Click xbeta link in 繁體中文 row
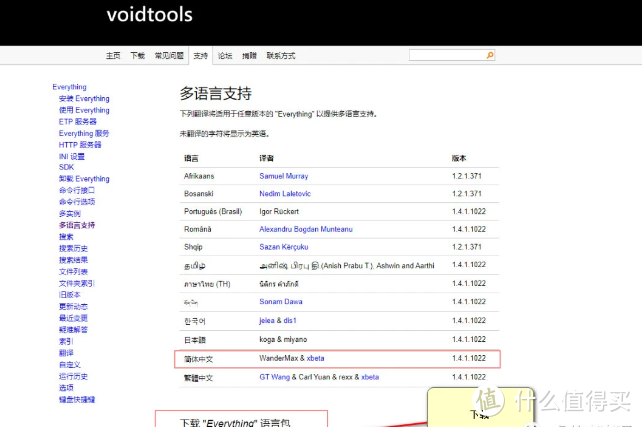This screenshot has height=427, width=642. tap(370, 377)
